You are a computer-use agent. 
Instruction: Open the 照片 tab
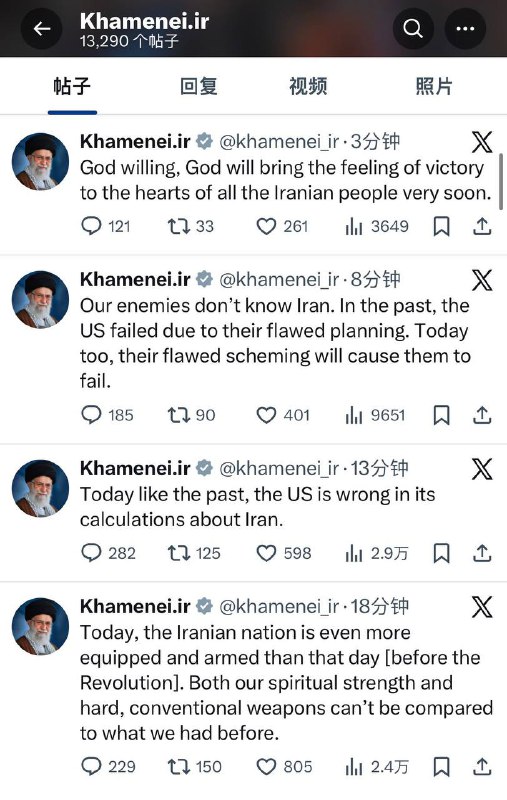point(434,86)
